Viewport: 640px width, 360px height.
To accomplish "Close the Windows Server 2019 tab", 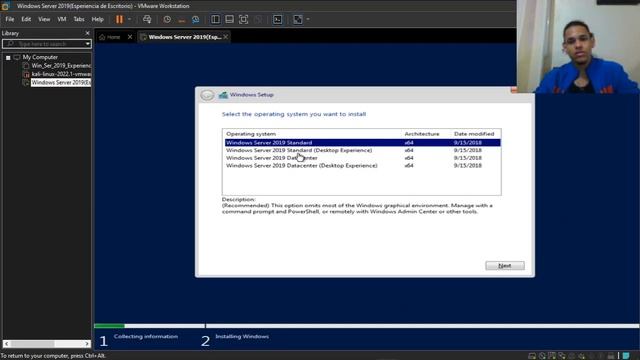I will click(226, 37).
